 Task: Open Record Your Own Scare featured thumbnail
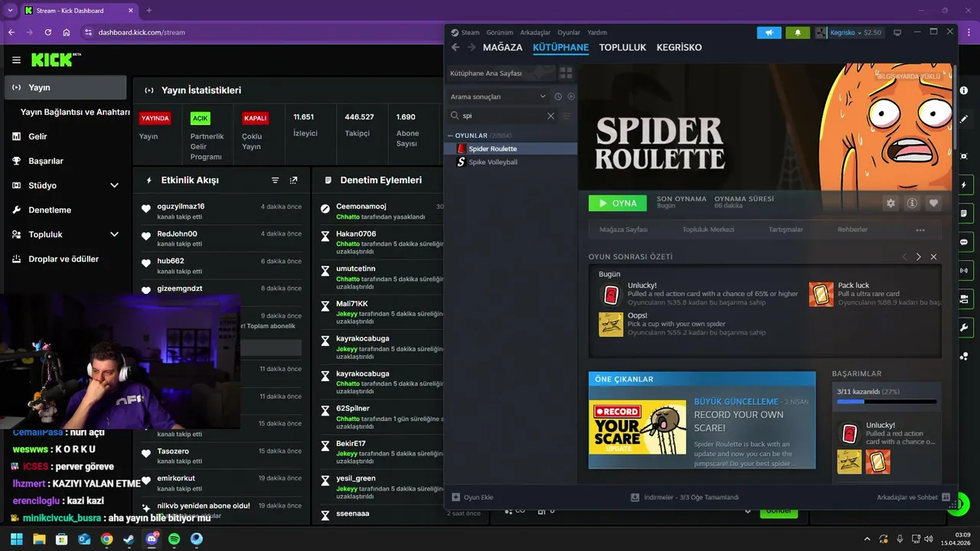tap(638, 427)
